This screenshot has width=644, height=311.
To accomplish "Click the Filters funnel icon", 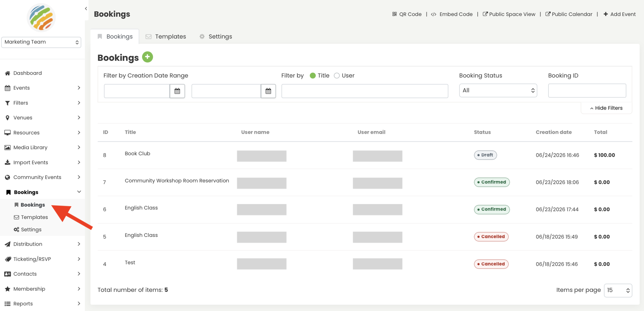I will pyautogui.click(x=8, y=103).
